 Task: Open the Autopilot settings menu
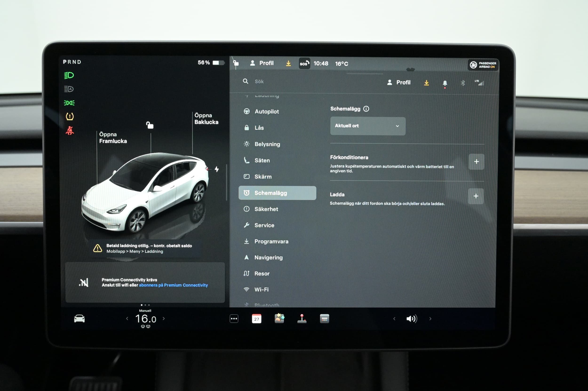click(266, 111)
